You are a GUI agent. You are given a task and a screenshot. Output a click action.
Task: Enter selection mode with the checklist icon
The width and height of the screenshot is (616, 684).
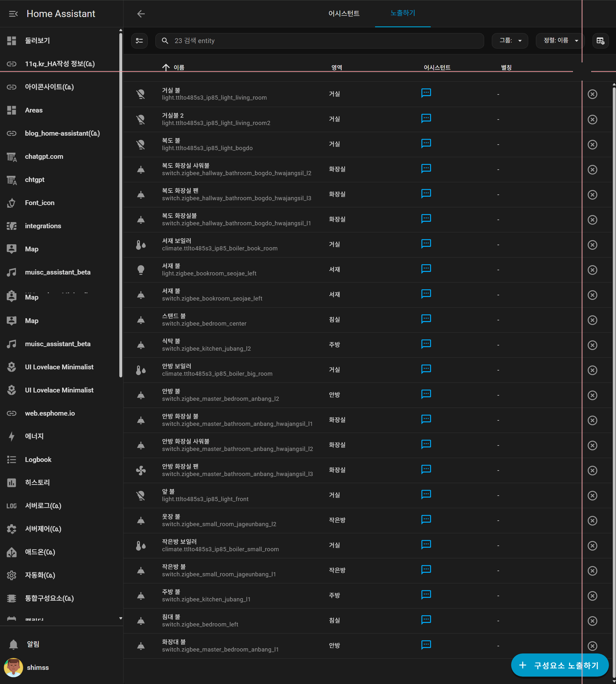click(140, 41)
